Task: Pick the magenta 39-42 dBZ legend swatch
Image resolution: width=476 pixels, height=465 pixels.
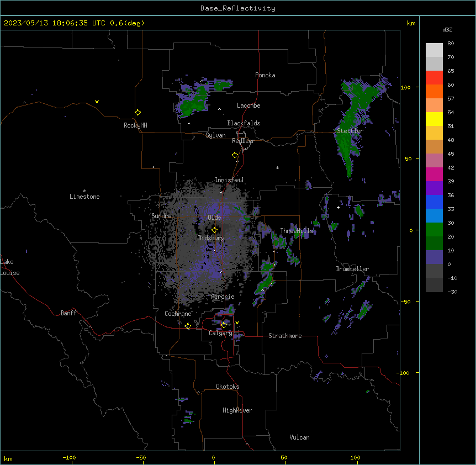Action: 434,174
